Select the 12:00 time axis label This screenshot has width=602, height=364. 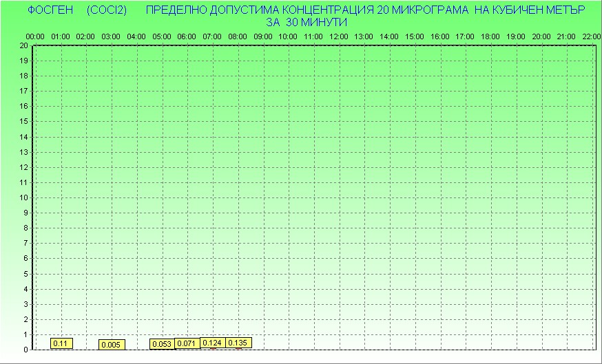(339, 36)
